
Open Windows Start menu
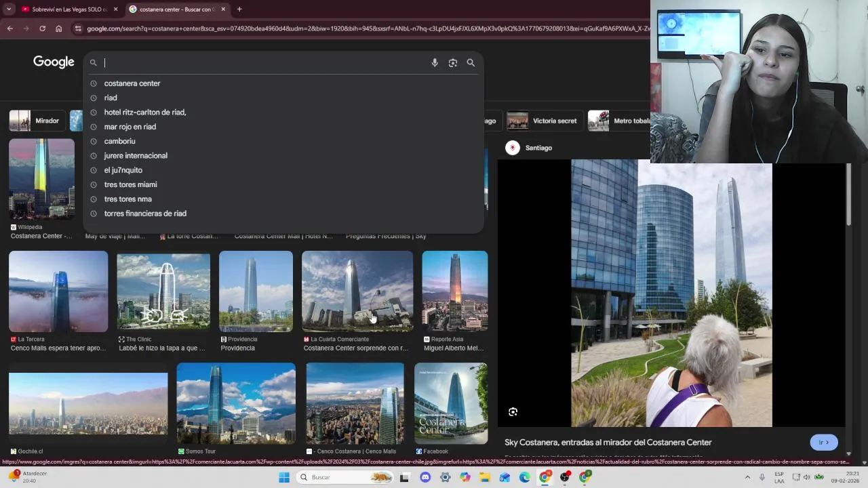click(284, 477)
